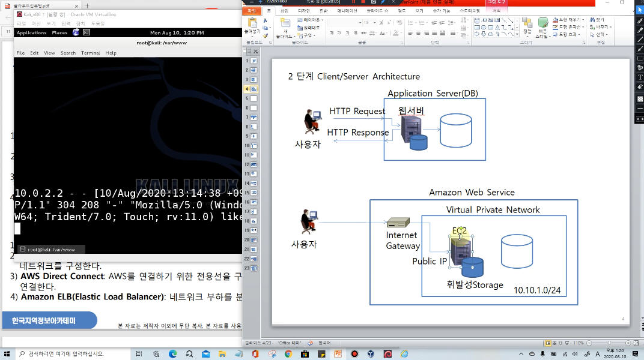Click the Reset slide button in Slides group
Image resolution: width=644 pixels, height=360 pixels.
308,28
